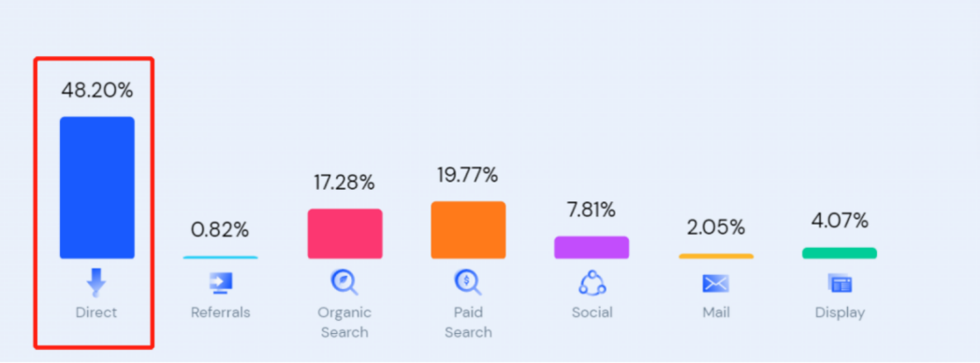The height and width of the screenshot is (363, 980).
Task: Click the Display ads icon
Action: (840, 283)
